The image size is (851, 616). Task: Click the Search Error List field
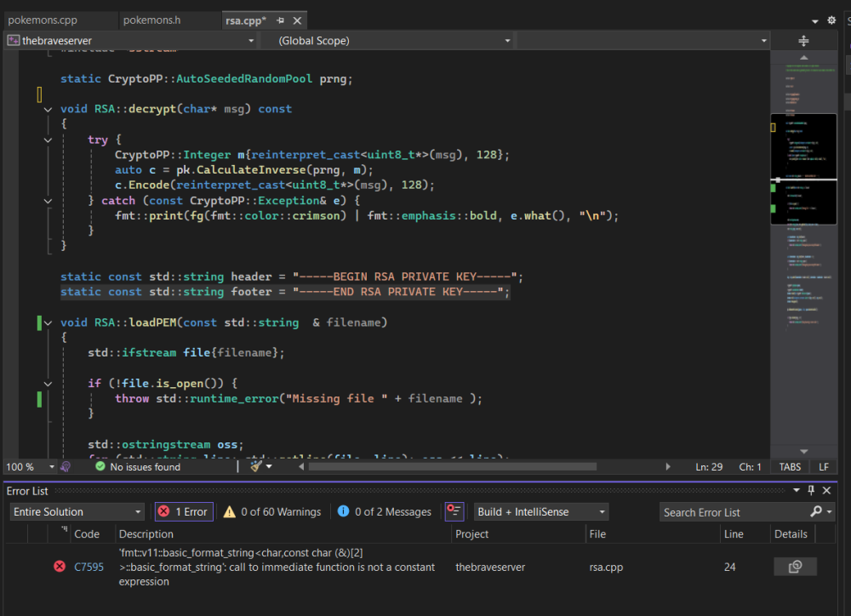(x=732, y=511)
